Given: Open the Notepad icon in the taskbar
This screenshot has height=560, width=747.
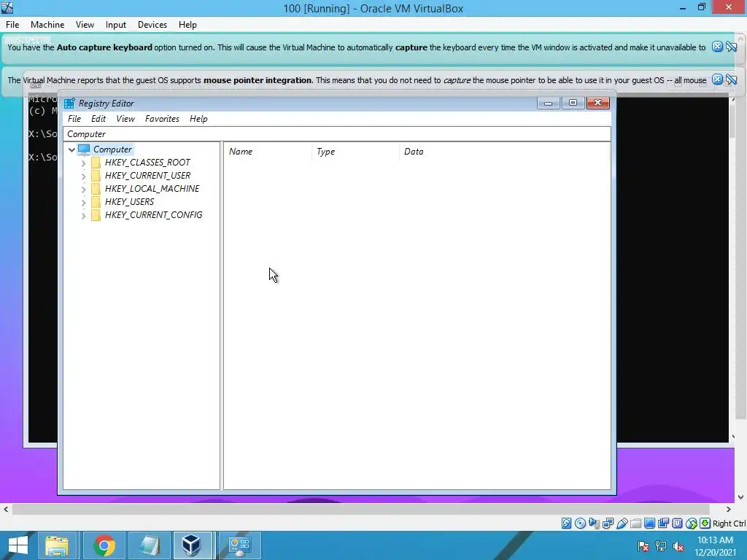Looking at the screenshot, I should [x=150, y=545].
